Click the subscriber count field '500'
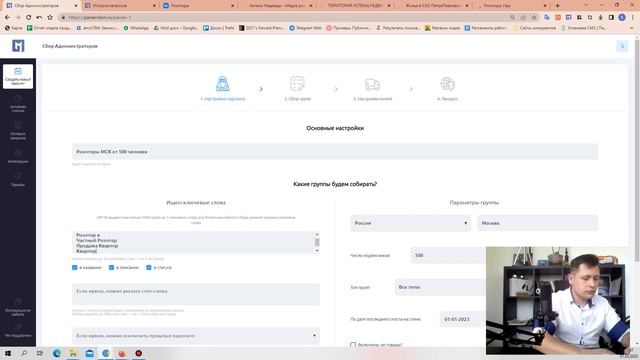The image size is (640, 360). tap(448, 256)
